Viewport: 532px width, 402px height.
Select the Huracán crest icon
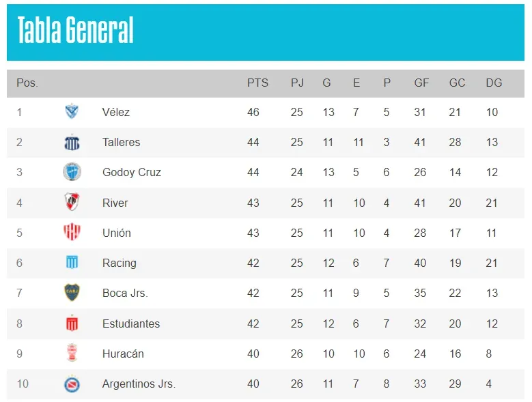72,354
